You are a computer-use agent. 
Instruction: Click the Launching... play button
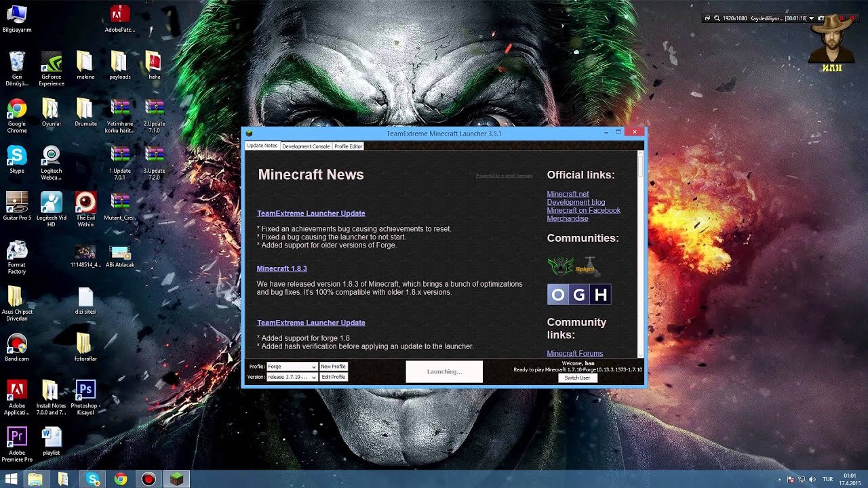[x=444, y=371]
